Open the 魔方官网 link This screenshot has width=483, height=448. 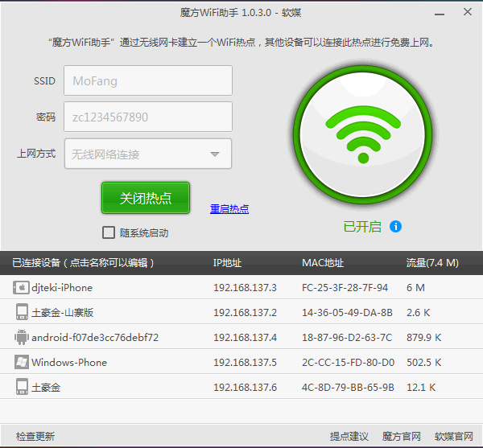(402, 436)
